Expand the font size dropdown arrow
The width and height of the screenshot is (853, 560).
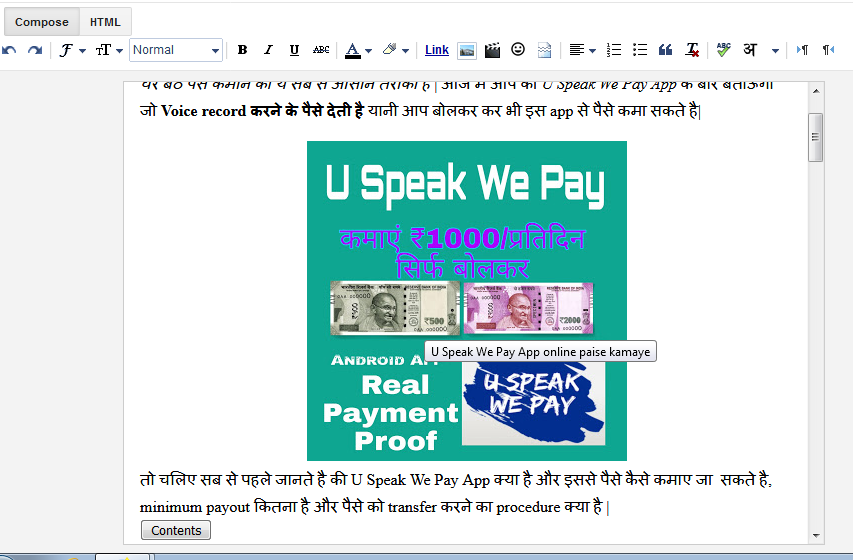[x=119, y=51]
